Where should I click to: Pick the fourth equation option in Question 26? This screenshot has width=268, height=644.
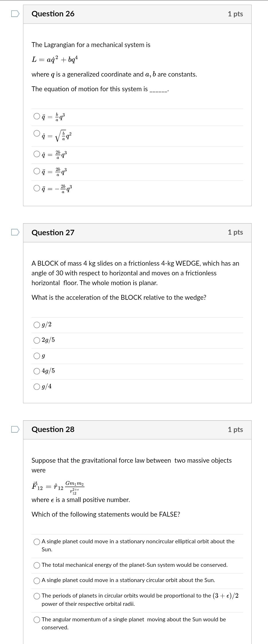point(36,171)
